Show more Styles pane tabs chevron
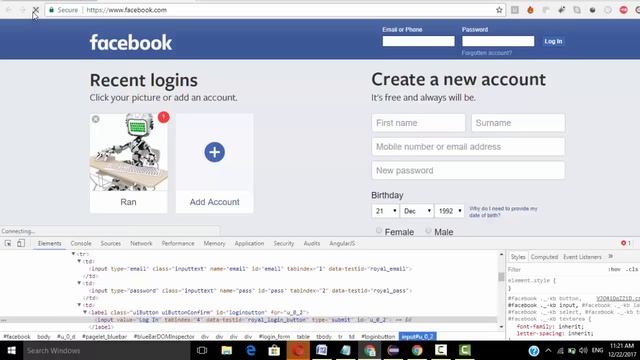Screen dimensions: 640x360 coord(611,256)
